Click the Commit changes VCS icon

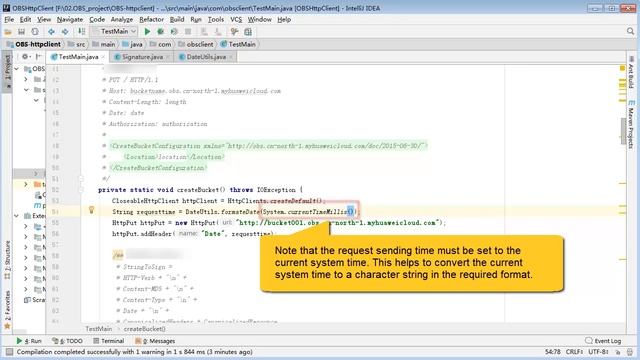click(x=218, y=31)
